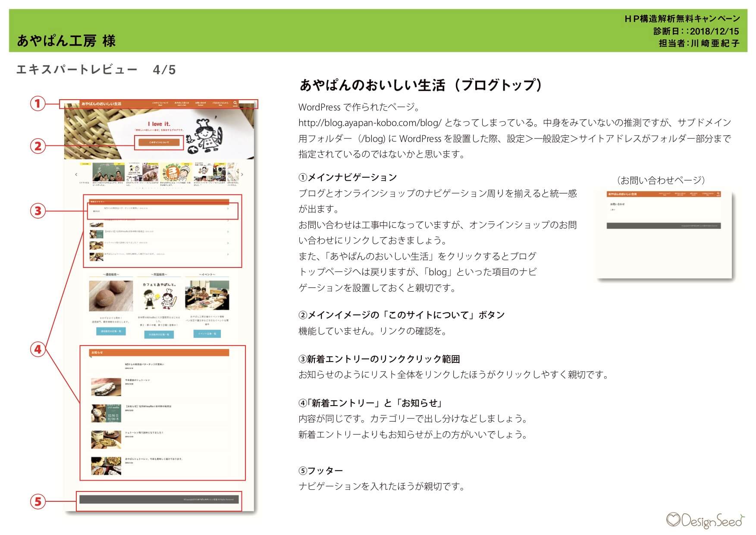The image size is (756, 535).
Task: Click the carousel left arrow
Action: (76, 174)
